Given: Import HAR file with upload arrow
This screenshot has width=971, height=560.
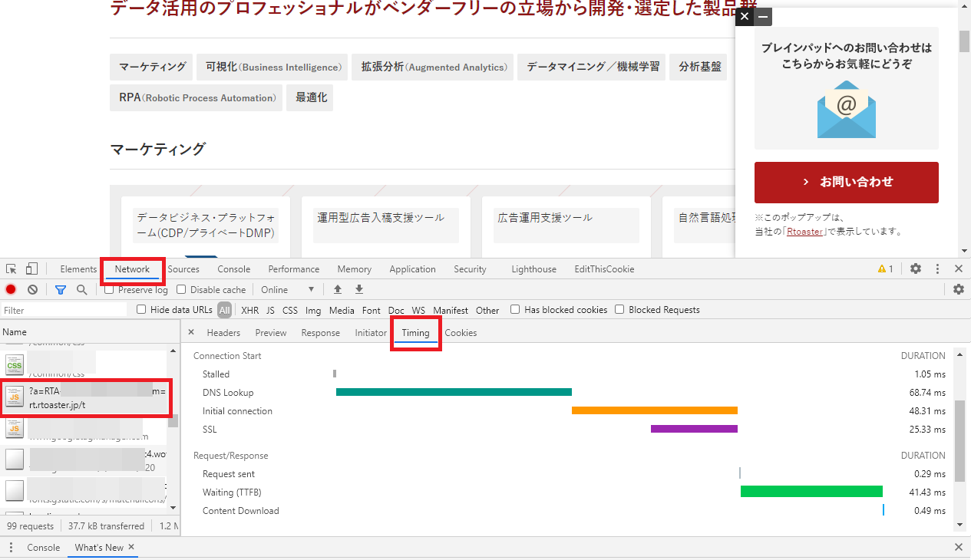Looking at the screenshot, I should coord(337,290).
